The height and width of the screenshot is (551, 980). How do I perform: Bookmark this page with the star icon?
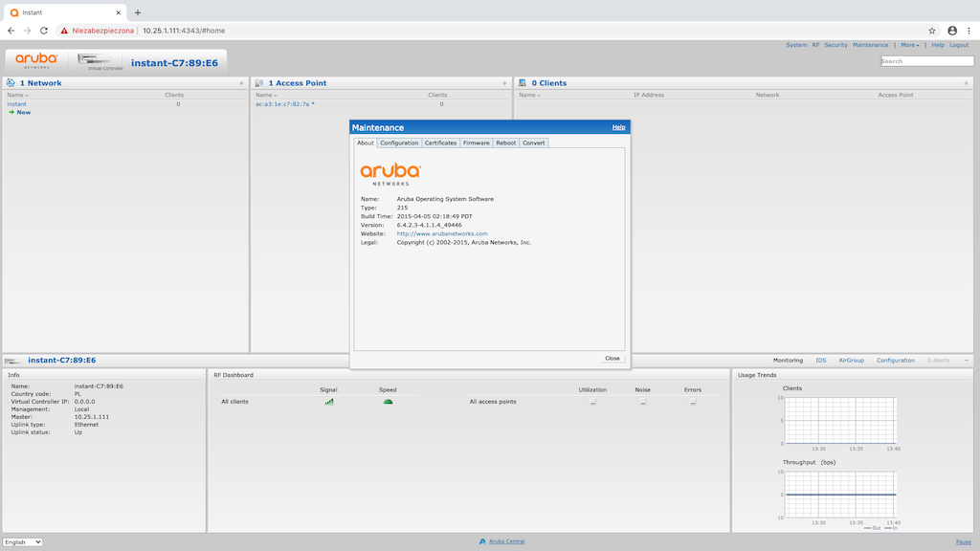pos(932,31)
